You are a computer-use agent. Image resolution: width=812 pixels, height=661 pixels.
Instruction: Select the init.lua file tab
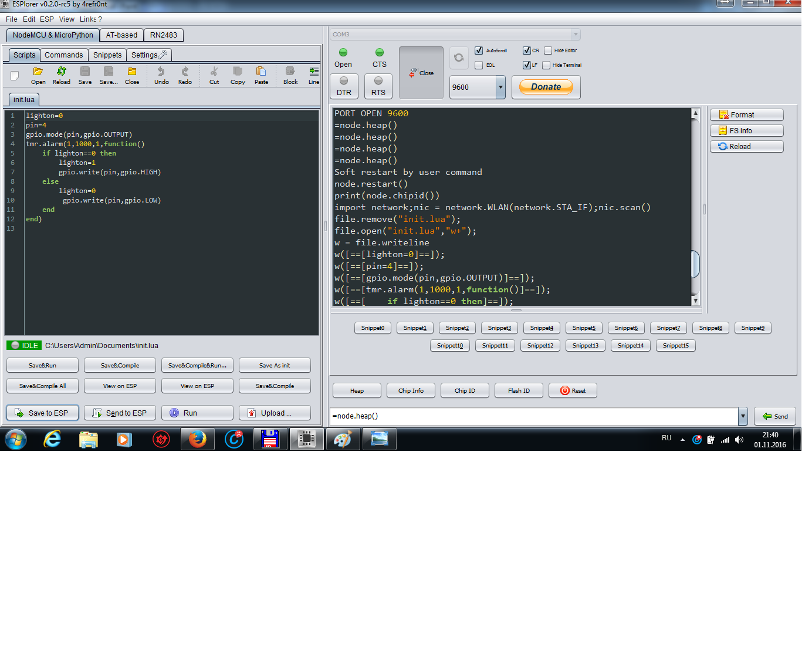[x=24, y=100]
